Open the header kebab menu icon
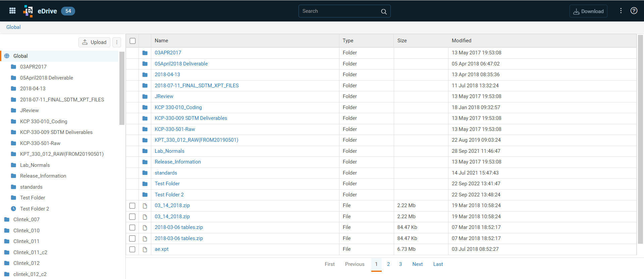 click(x=621, y=11)
